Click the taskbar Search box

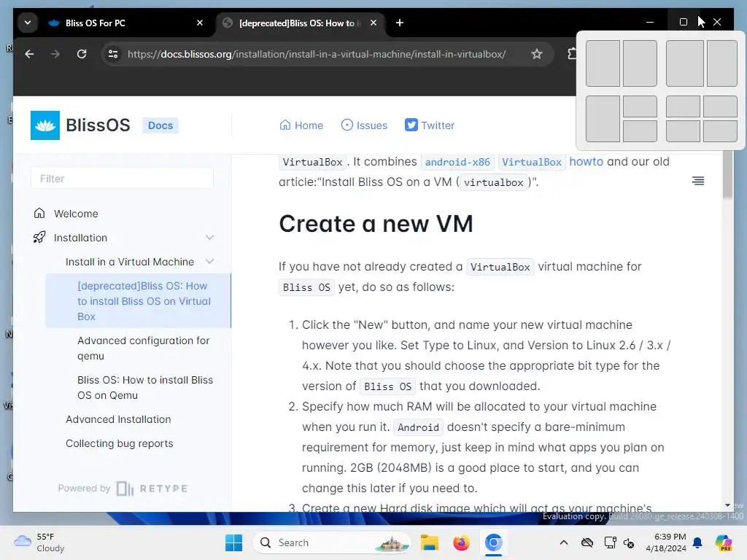(x=332, y=542)
